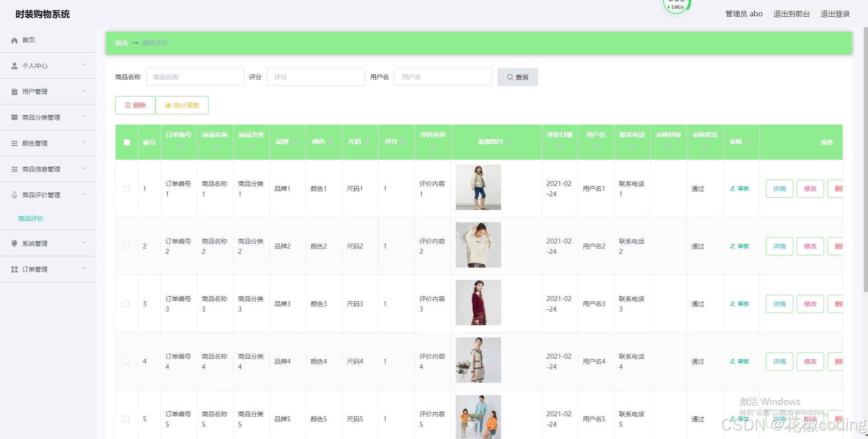Check the checkbox for row 4
Viewport: 868px width, 439px height.
(126, 361)
